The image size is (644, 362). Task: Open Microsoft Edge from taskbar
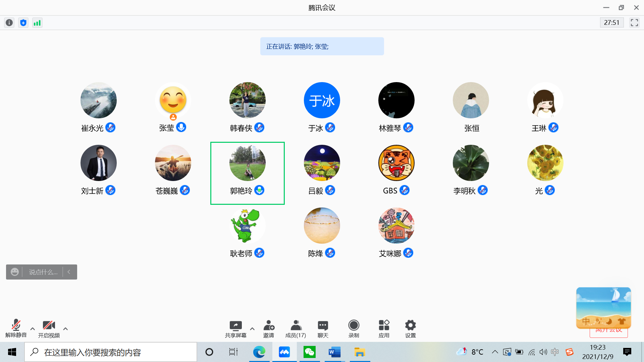[259, 352]
